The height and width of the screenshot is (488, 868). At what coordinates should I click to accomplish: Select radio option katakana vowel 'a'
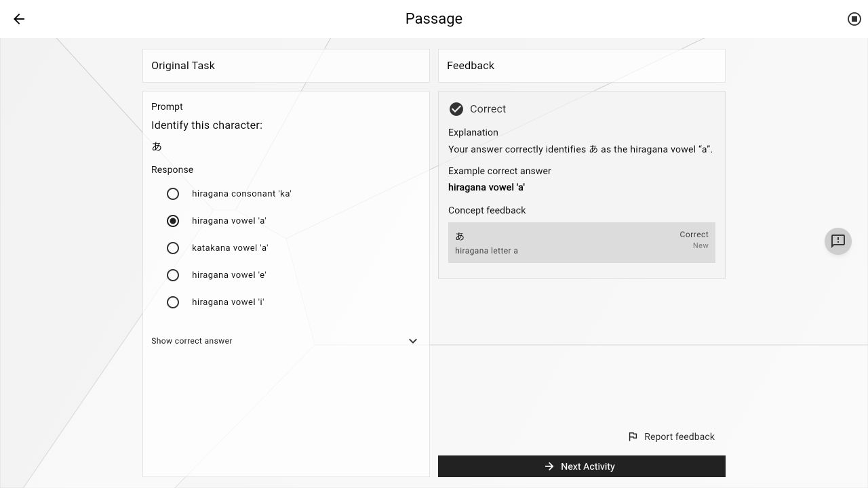173,248
